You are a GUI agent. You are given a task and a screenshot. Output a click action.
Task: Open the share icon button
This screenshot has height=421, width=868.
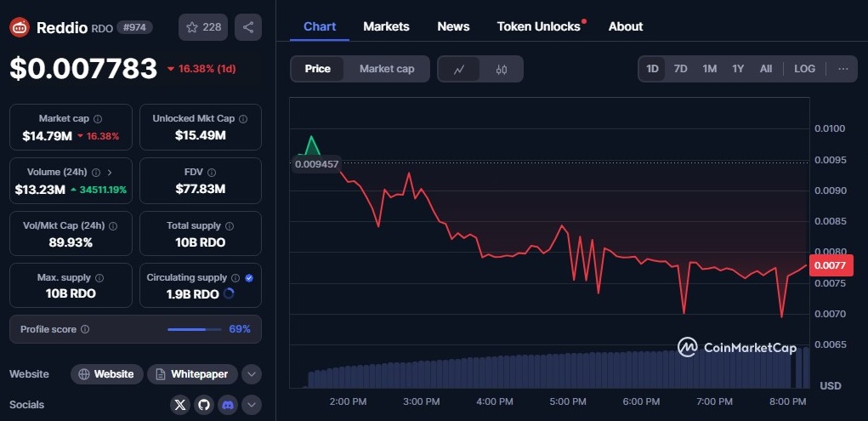[x=248, y=27]
